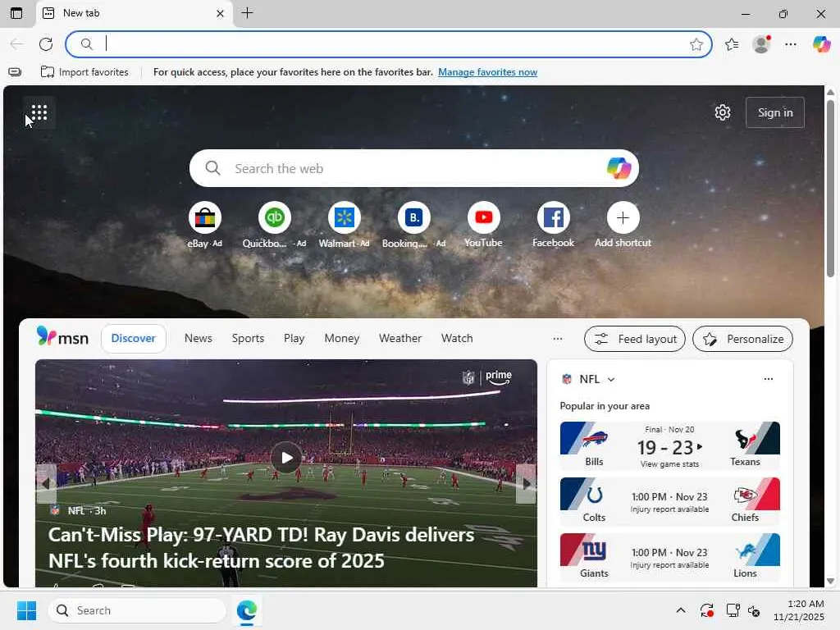Open Settings and more ellipsis menu
Screen dimensions: 840x630
[x=791, y=44]
